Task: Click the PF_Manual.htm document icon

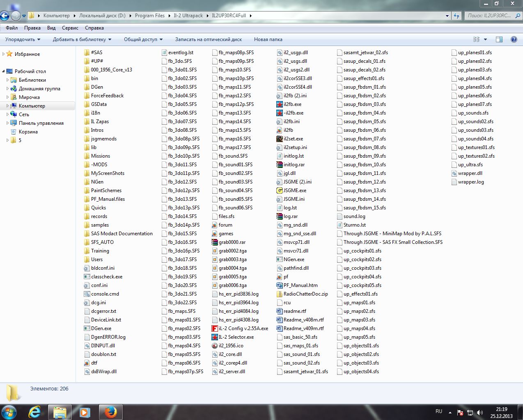Action: [x=280, y=285]
